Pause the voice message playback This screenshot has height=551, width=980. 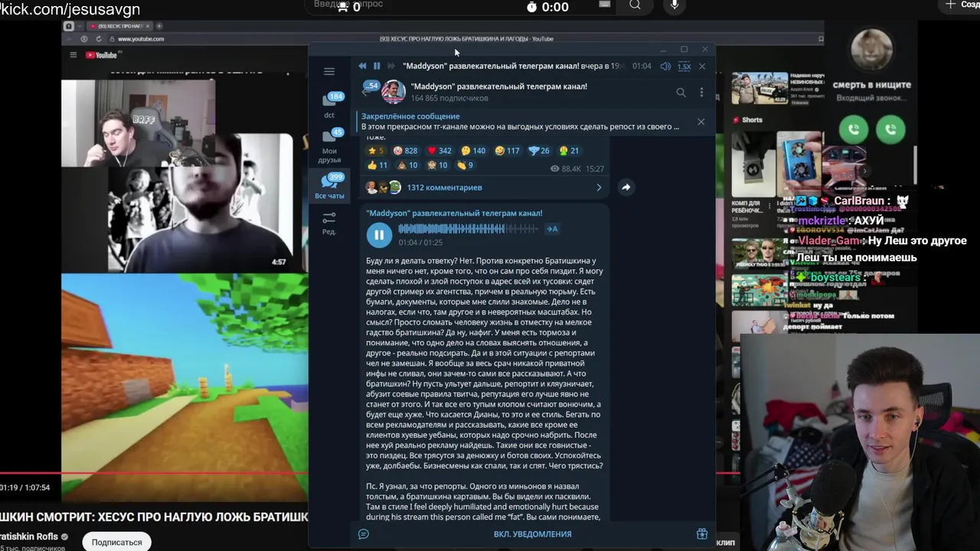pos(379,235)
